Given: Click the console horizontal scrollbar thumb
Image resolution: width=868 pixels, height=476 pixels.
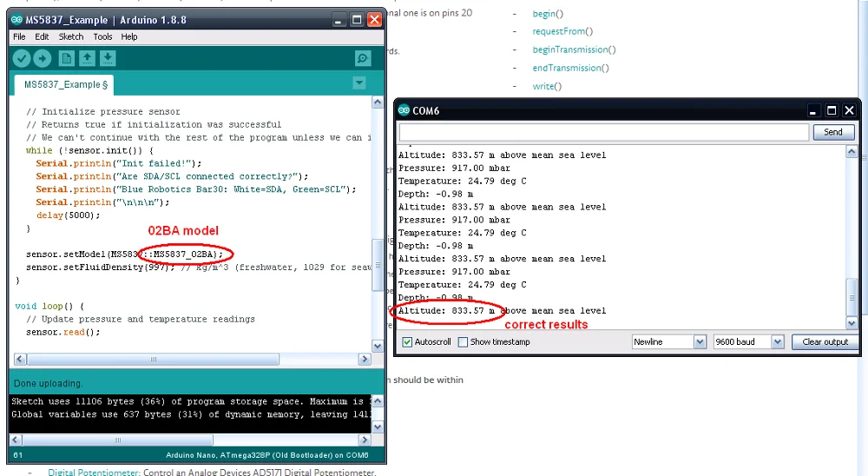Looking at the screenshot, I should pyautogui.click(x=117, y=440).
